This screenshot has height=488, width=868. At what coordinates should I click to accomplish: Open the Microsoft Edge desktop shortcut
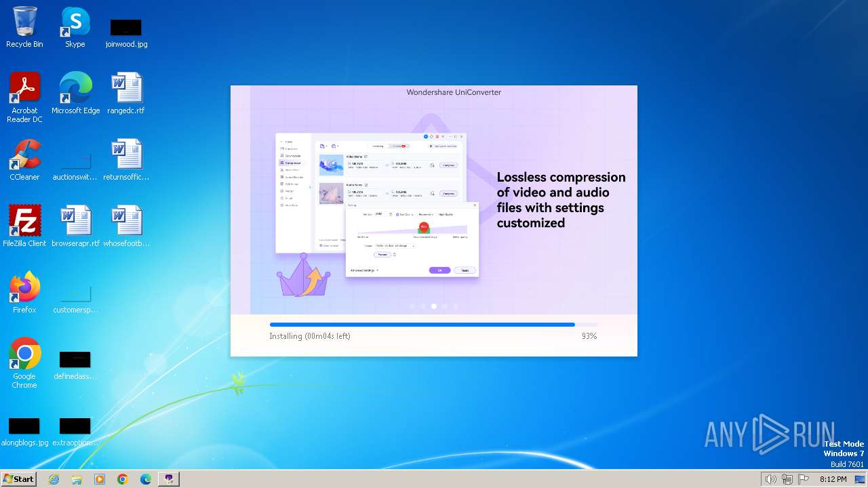pyautogui.click(x=75, y=94)
